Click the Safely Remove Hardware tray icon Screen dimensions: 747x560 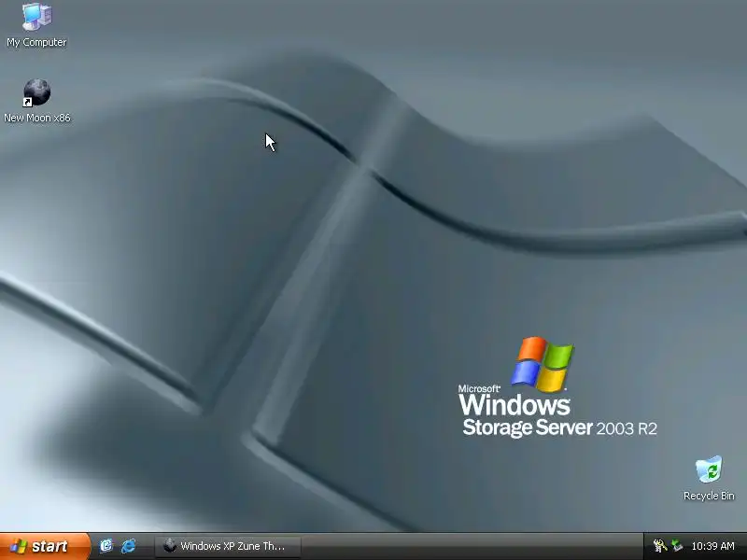pyautogui.click(x=676, y=546)
